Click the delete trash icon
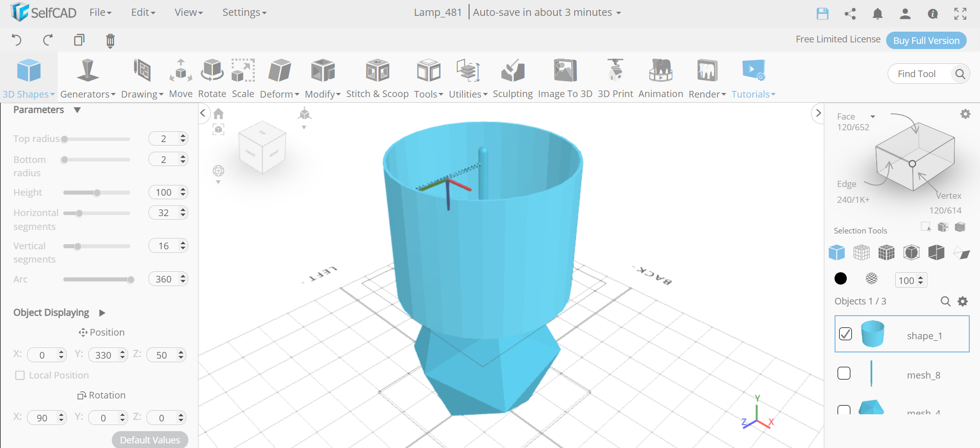This screenshot has height=448, width=980. click(110, 40)
